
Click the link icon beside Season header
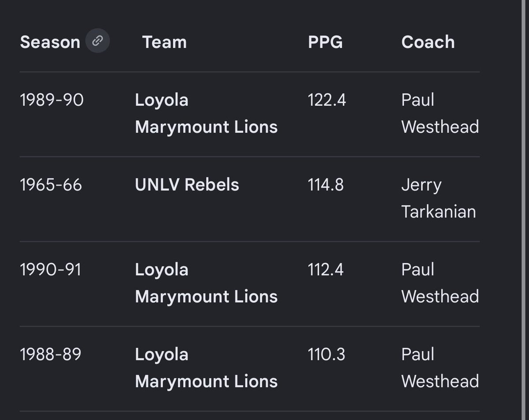(97, 41)
